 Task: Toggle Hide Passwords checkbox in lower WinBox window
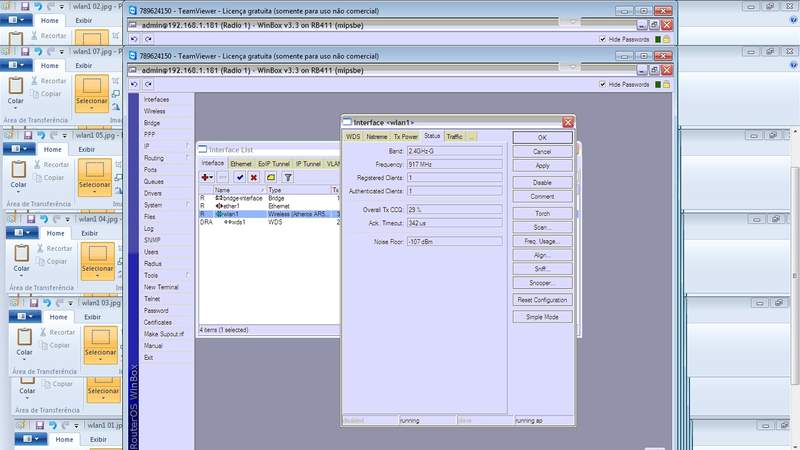tap(603, 84)
